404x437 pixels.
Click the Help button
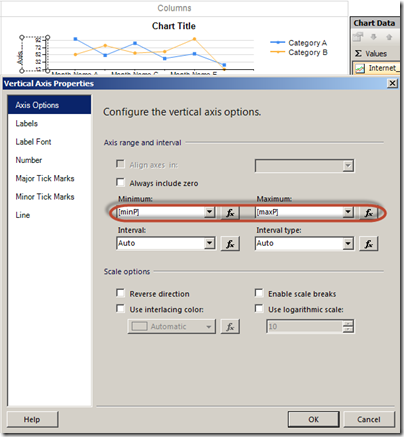32,419
